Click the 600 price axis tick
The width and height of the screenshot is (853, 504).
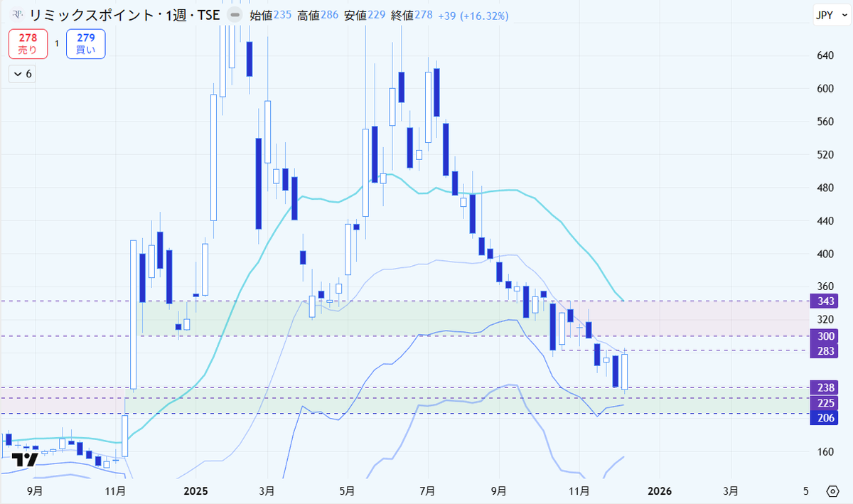point(825,88)
